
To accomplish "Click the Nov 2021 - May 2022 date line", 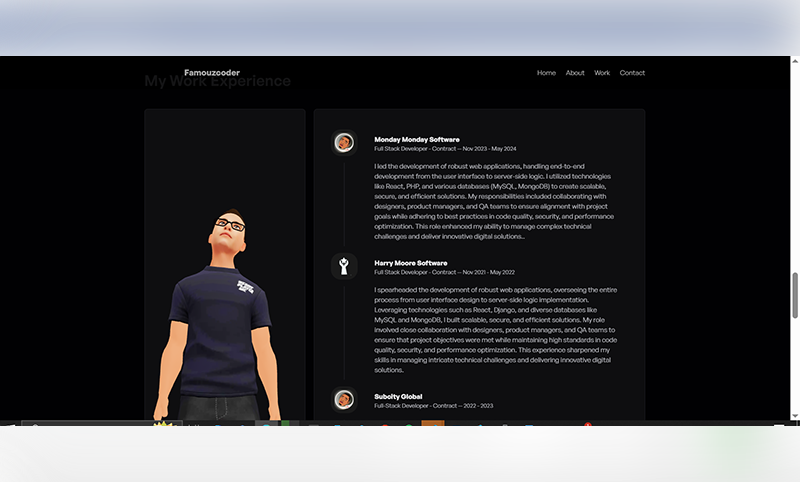I will point(445,272).
